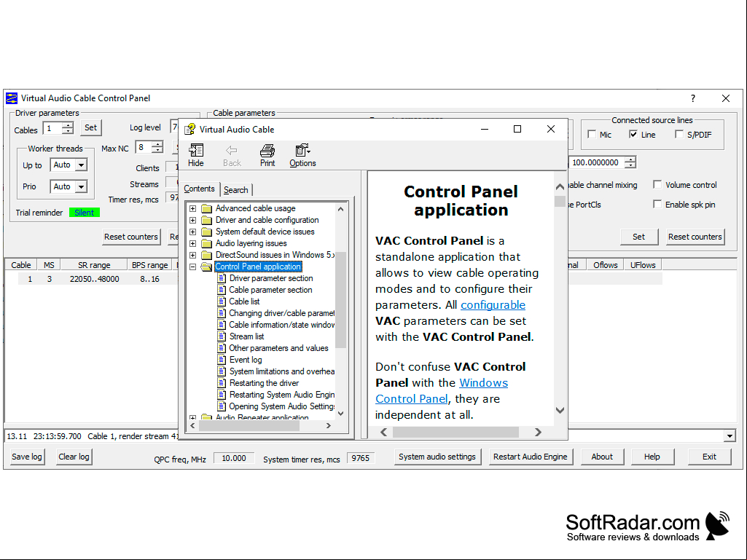Click the page icon beside Stream list
Viewport: 747px width, 560px height.
click(222, 336)
